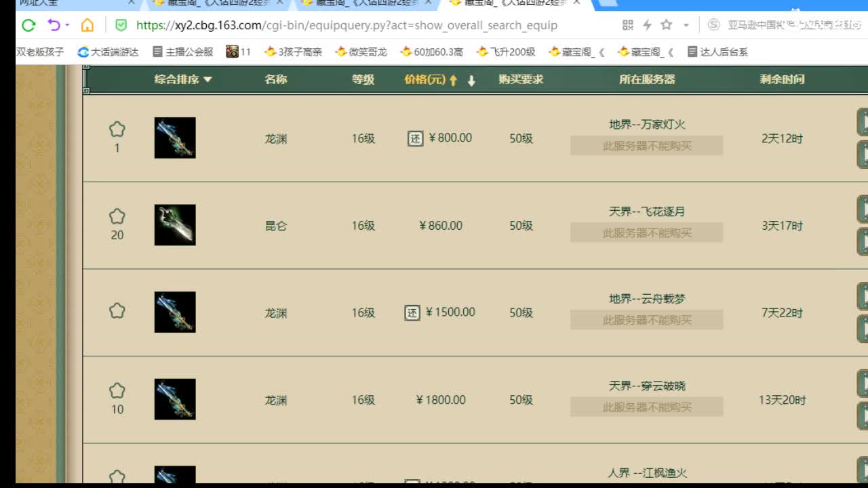Click the ¥1800.00 price

click(x=441, y=400)
